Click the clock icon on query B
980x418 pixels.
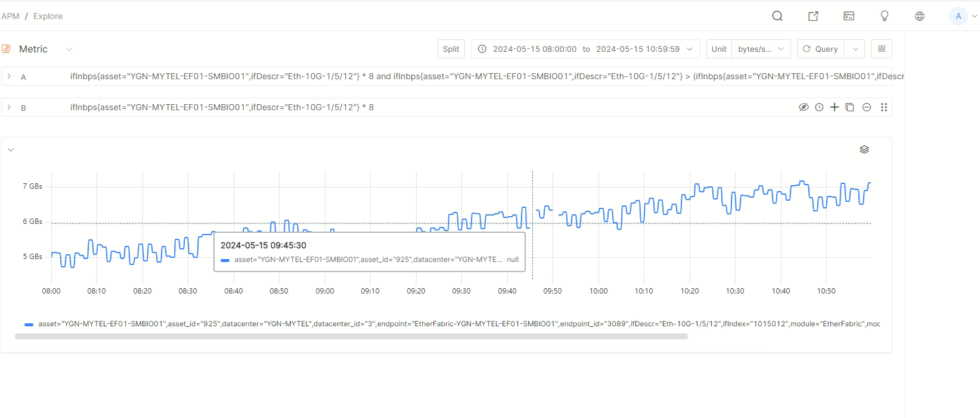click(819, 107)
